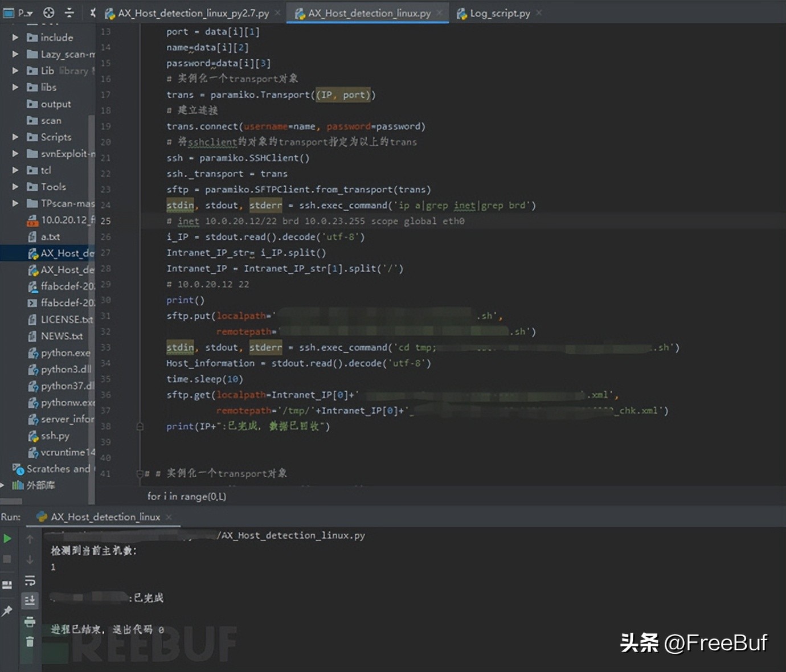
Task: Toggle scroll to end in Run console
Action: click(x=30, y=600)
